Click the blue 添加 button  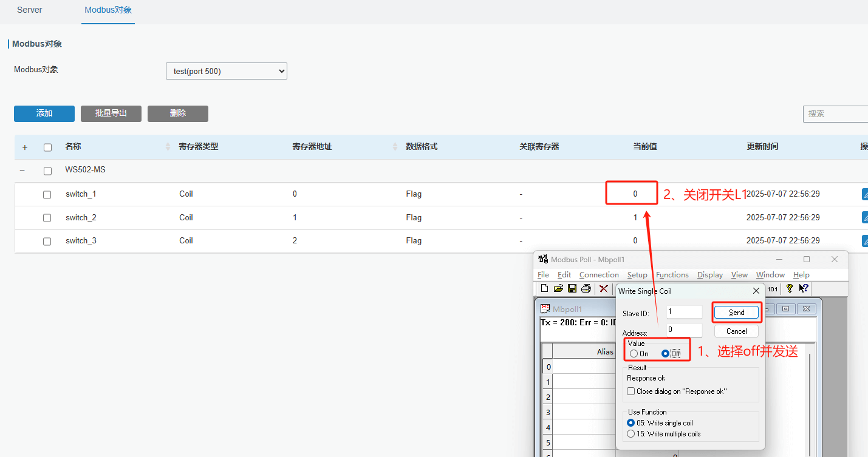click(44, 113)
